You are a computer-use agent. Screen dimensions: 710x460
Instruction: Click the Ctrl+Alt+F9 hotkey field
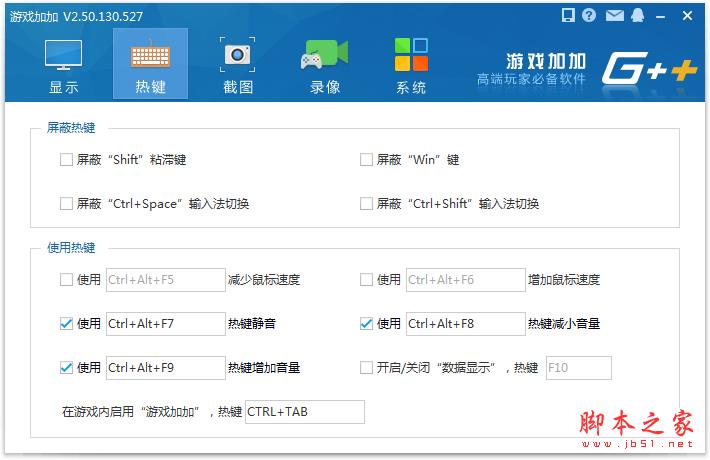(166, 368)
